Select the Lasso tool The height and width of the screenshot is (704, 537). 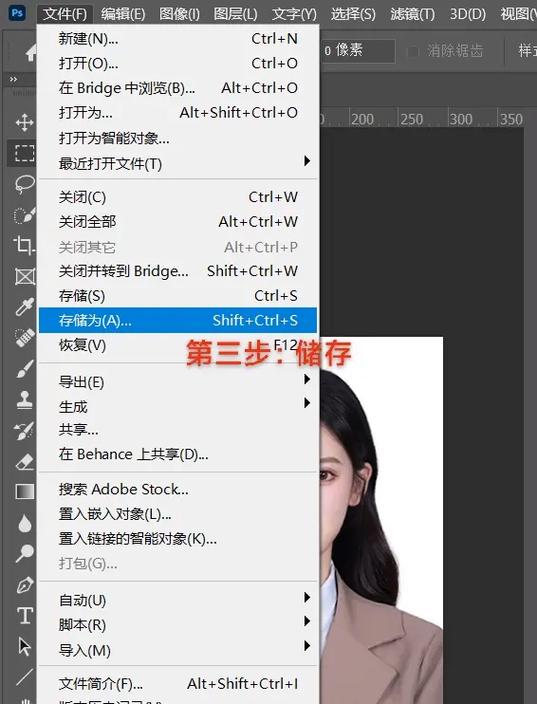click(x=24, y=184)
